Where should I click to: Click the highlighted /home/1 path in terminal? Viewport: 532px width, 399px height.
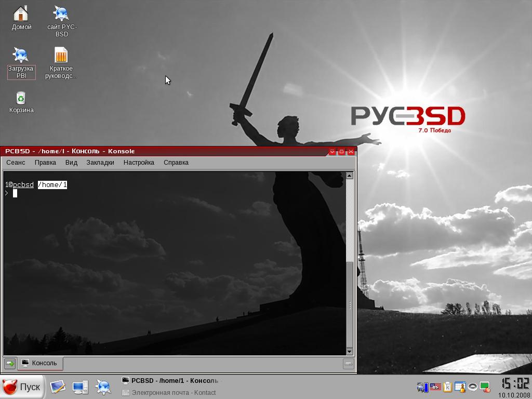pyautogui.click(x=52, y=185)
